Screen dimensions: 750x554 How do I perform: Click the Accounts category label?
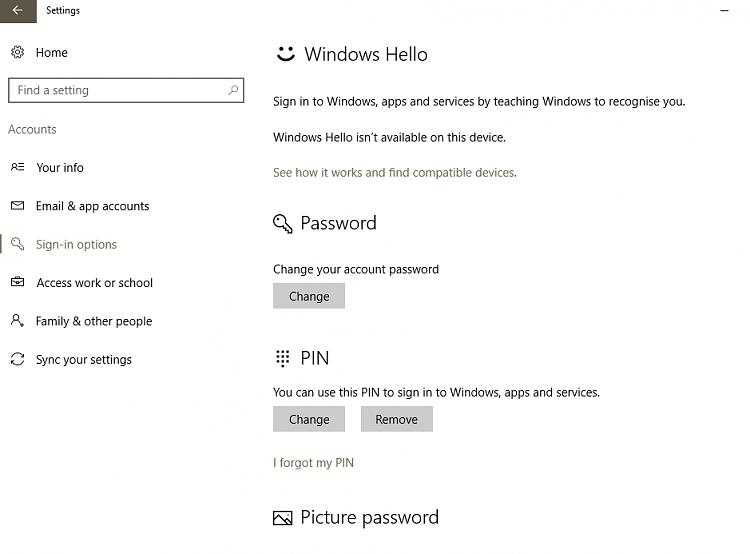click(32, 129)
